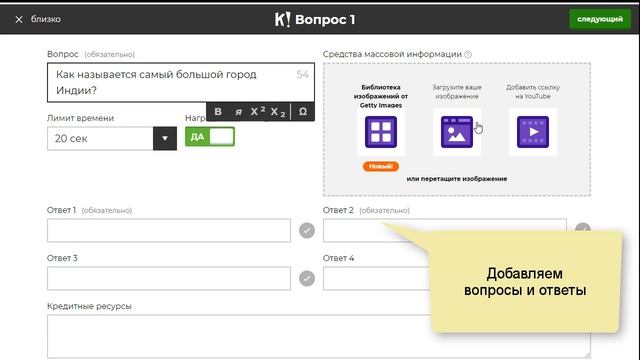Apply superscript X² formatting
640x360 pixels.
258,111
